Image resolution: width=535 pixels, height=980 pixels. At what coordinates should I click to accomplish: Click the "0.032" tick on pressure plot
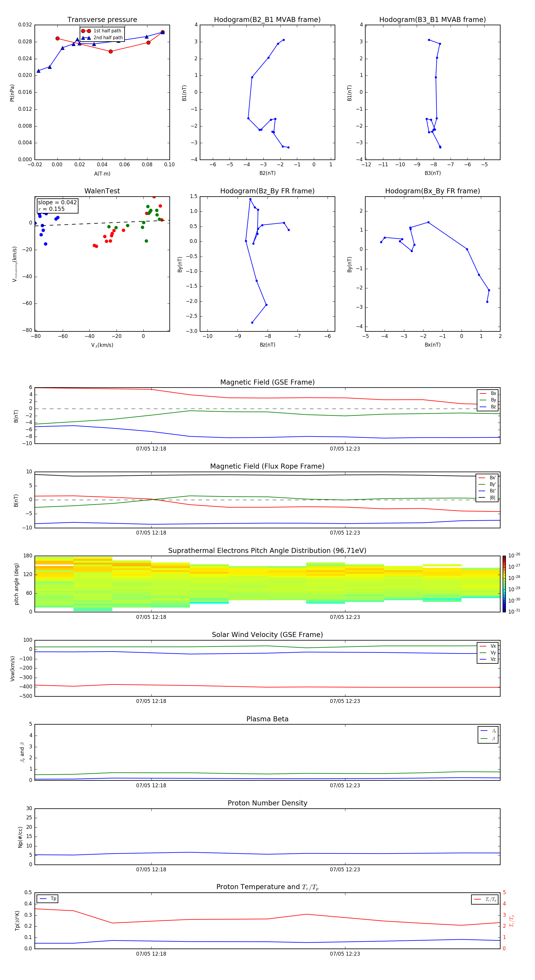[25, 25]
